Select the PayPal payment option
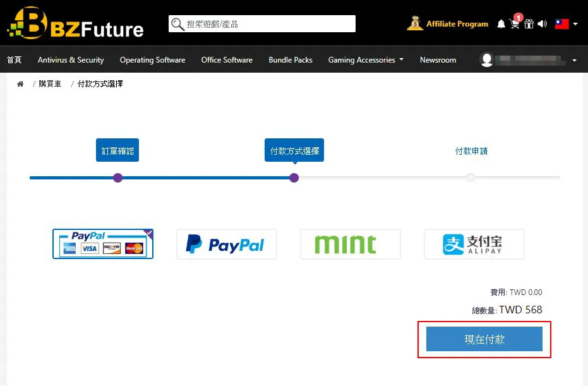The image size is (588, 386). click(227, 244)
